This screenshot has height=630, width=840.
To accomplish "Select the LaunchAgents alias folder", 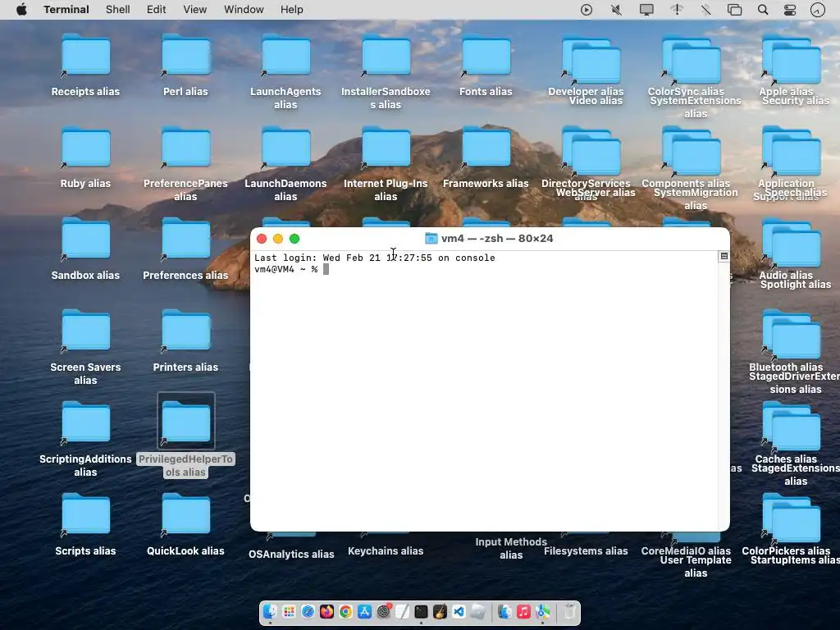I will [x=286, y=57].
